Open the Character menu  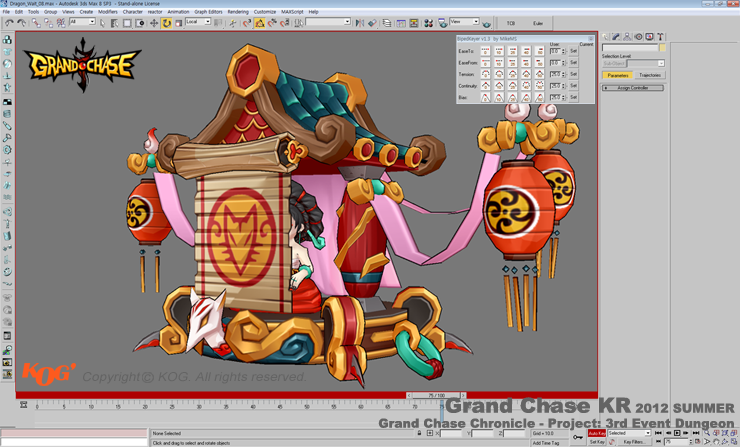coord(133,12)
